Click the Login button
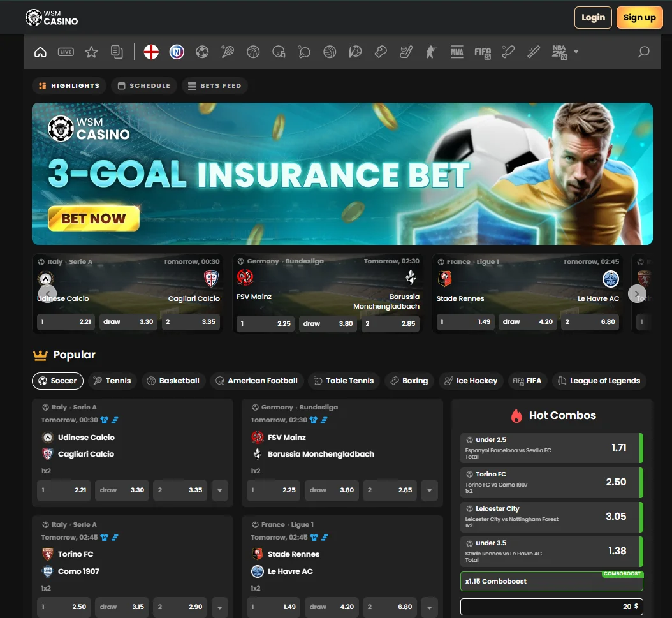The image size is (672, 618). pos(593,18)
